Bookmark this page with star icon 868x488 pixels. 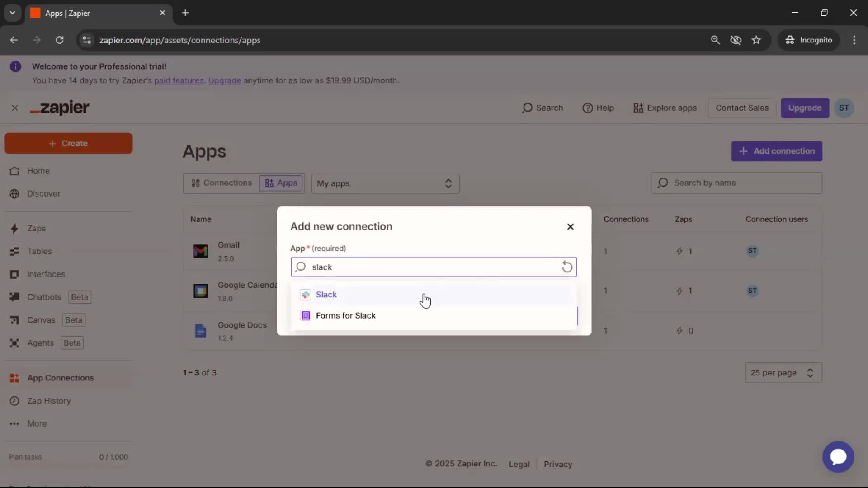[756, 40]
